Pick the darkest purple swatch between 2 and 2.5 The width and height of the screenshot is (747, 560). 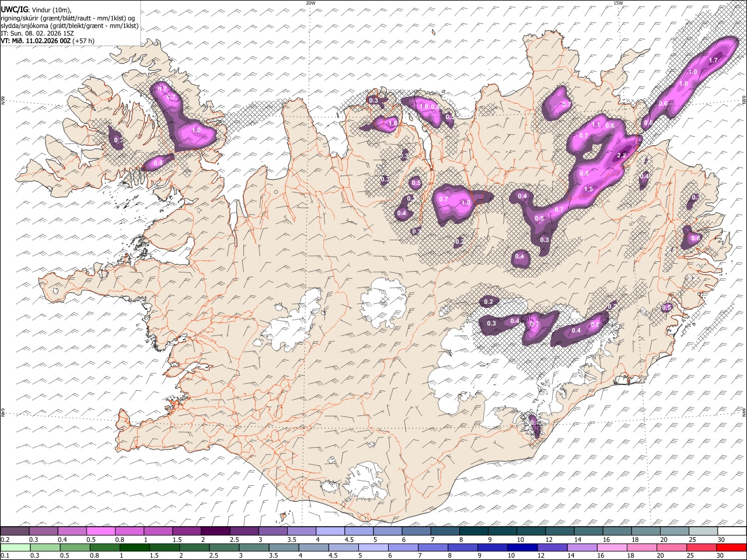[215, 531]
